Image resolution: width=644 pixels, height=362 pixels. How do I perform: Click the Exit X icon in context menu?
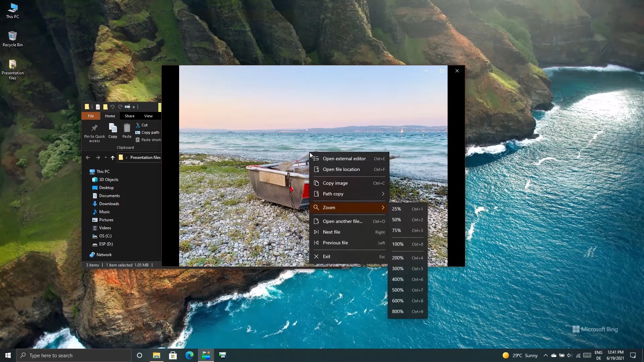click(x=316, y=256)
